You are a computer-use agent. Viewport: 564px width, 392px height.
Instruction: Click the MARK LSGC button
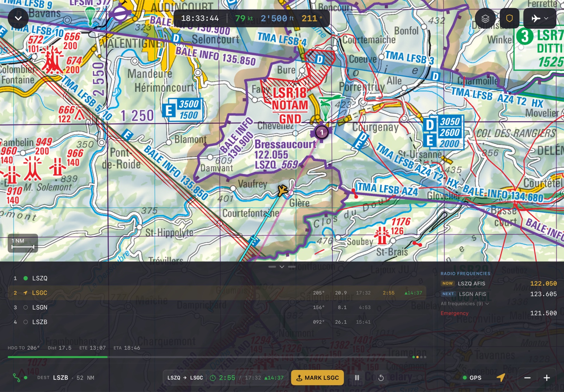318,378
